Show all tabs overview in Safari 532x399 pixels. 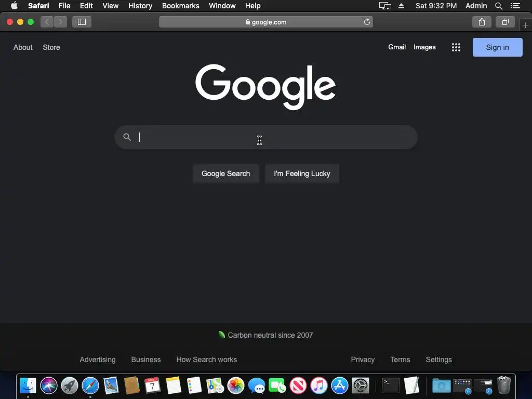[x=505, y=22]
